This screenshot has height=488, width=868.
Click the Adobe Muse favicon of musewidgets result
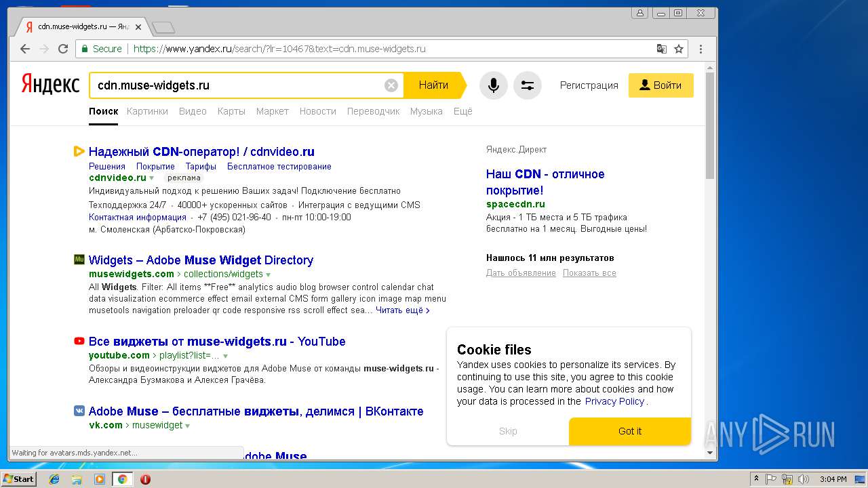[x=79, y=260]
